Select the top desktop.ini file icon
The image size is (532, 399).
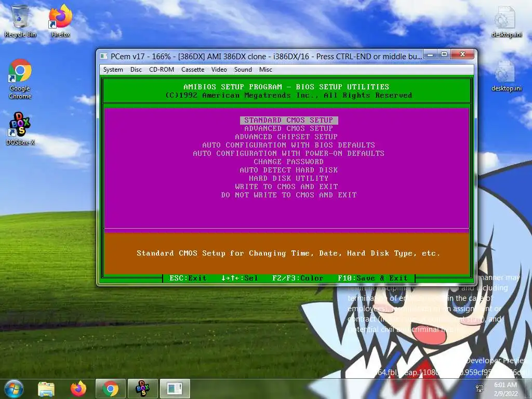point(506,22)
